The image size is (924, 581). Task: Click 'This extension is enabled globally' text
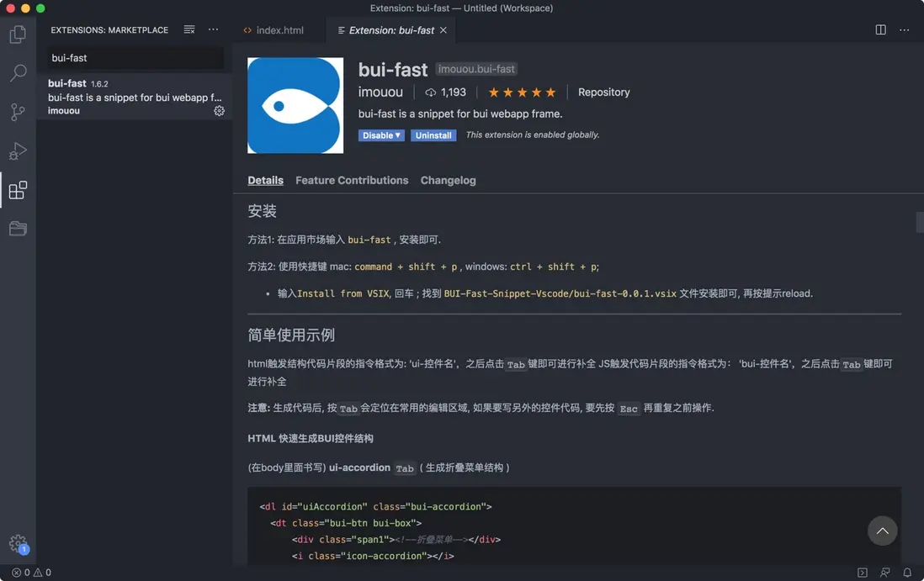pyautogui.click(x=533, y=135)
